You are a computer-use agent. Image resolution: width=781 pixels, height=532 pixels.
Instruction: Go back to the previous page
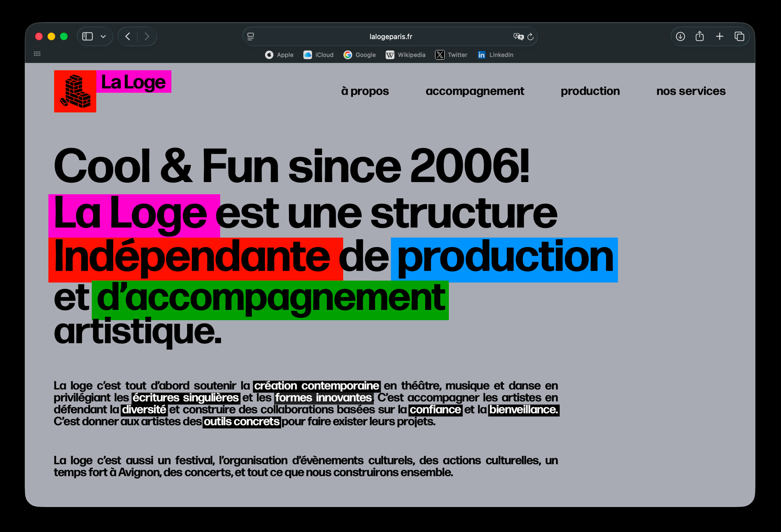click(x=128, y=36)
